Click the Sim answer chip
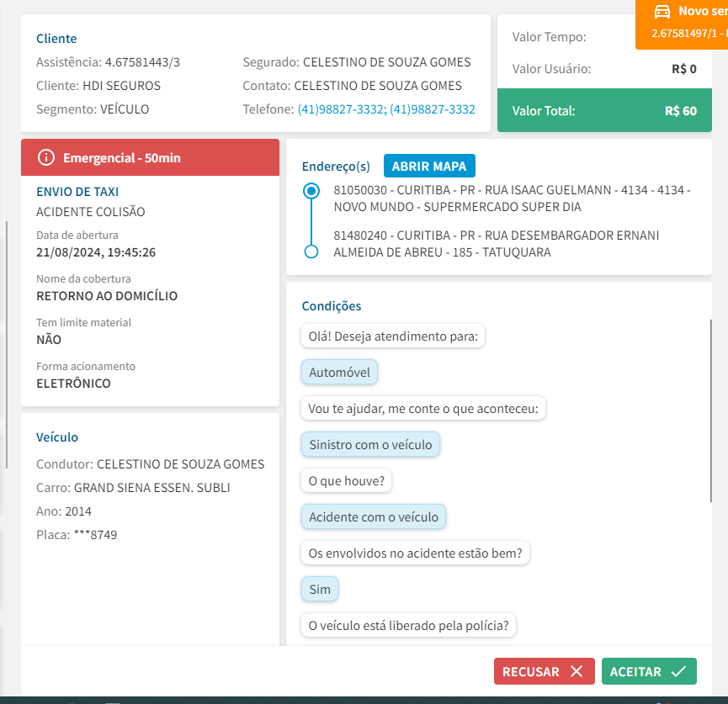Image resolution: width=728 pixels, height=704 pixels. point(320,590)
